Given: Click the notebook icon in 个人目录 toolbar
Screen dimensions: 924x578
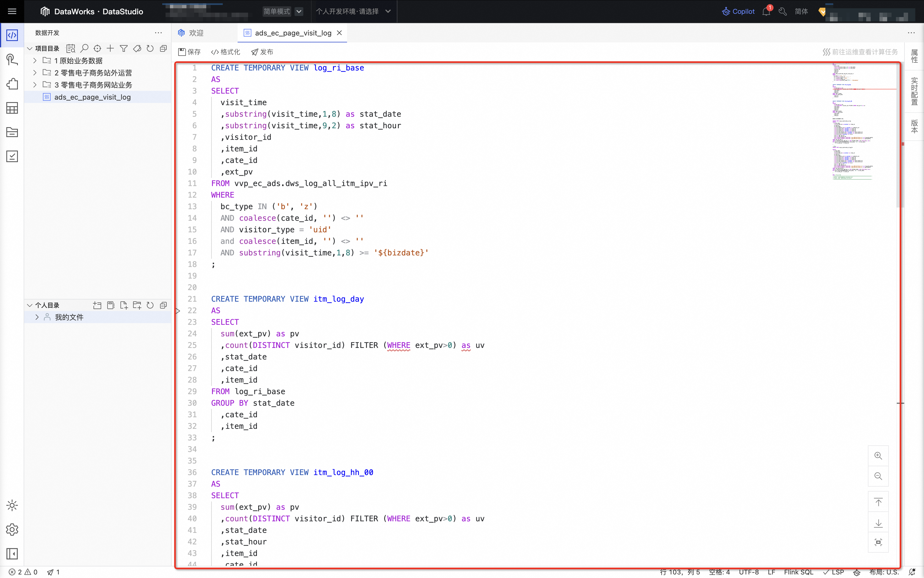Looking at the screenshot, I should click(111, 306).
